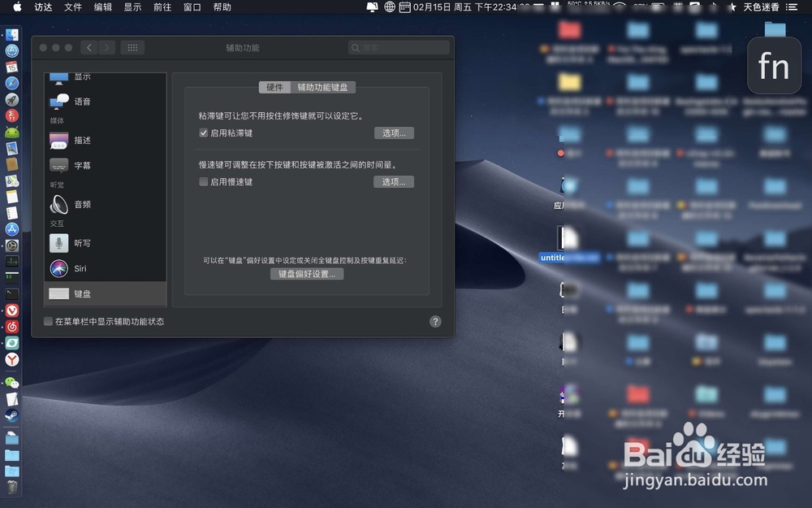Select the untitled file on desktop
This screenshot has width=812, height=508.
[x=568, y=245]
